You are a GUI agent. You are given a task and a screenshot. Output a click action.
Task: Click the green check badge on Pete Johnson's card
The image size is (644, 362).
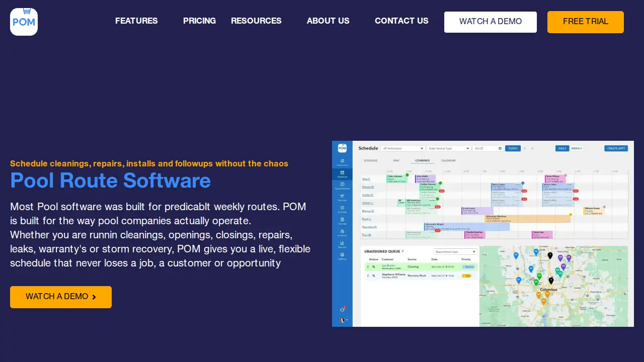point(407,175)
